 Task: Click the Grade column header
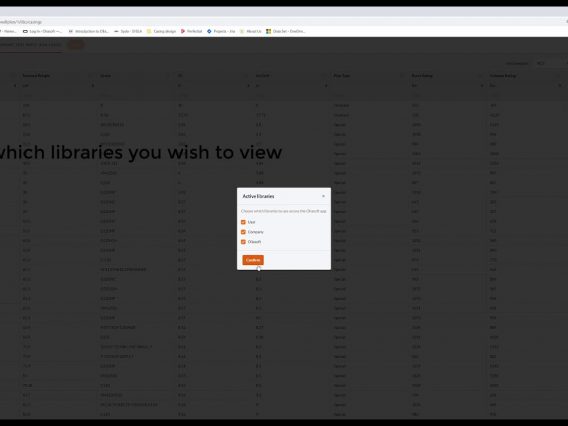[105, 76]
